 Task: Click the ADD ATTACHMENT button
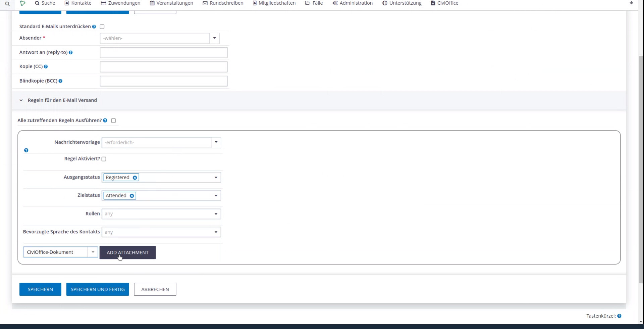[x=127, y=252]
